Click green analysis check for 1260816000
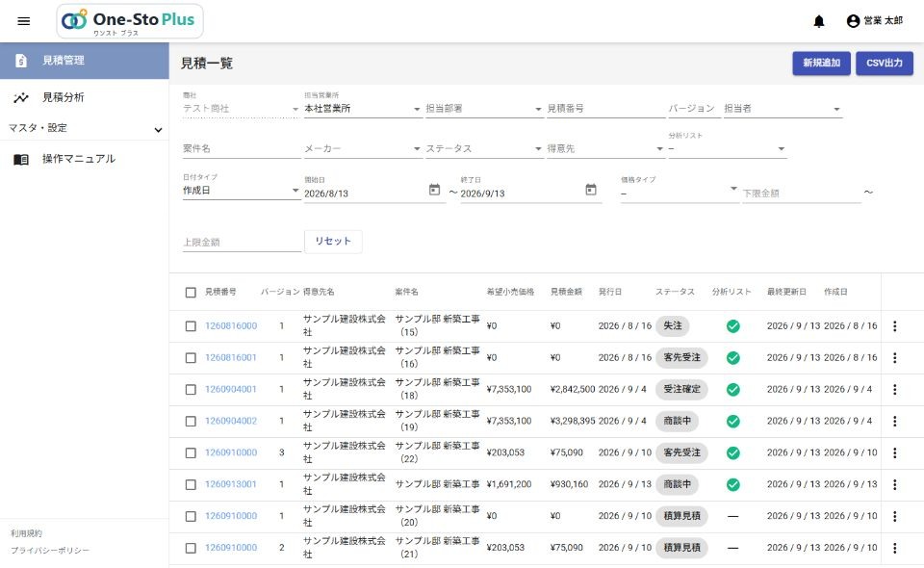 tap(733, 326)
